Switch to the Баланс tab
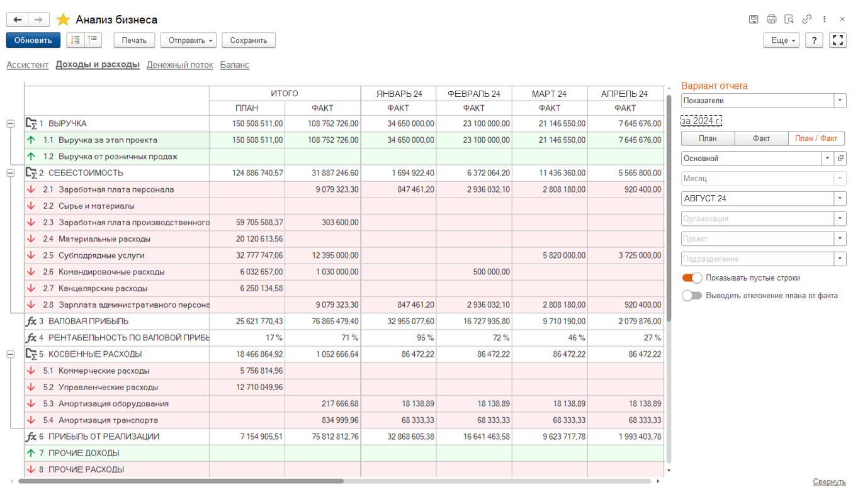 click(234, 65)
